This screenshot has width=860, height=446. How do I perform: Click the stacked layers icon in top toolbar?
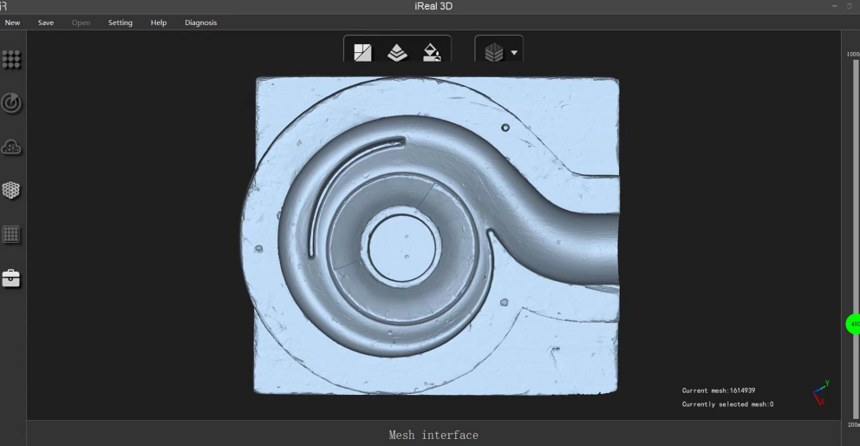tap(397, 53)
